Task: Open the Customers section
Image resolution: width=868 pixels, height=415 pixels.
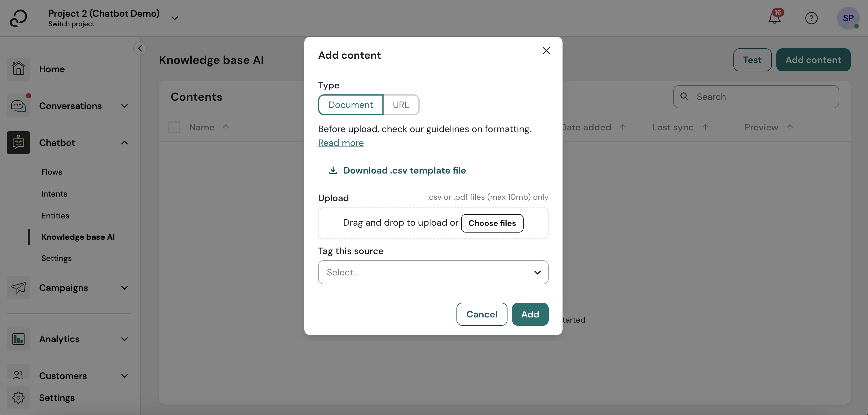Action: [63, 376]
